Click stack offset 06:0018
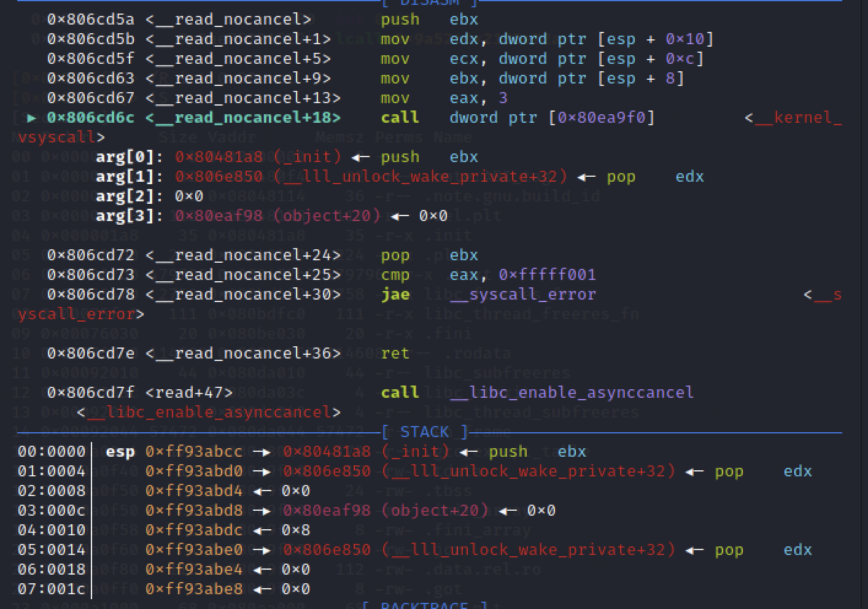Image resolution: width=868 pixels, height=609 pixels. (x=52, y=570)
